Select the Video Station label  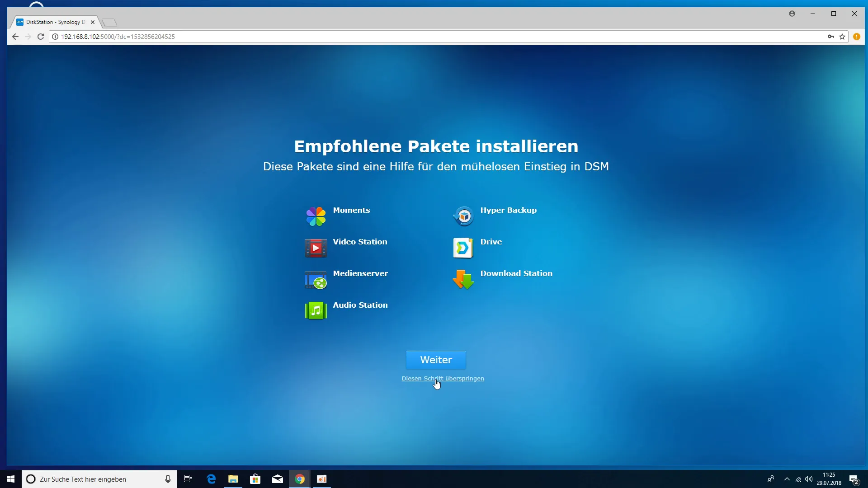pos(360,242)
